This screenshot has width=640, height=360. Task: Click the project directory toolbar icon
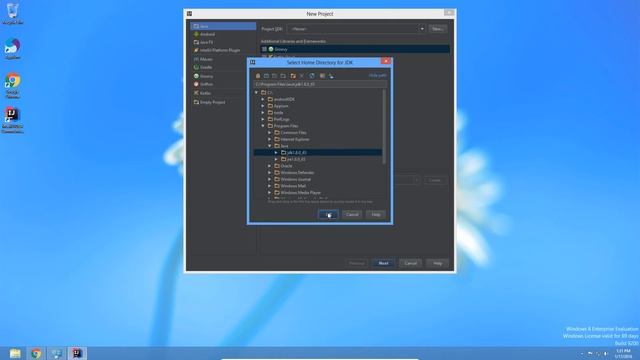point(274,76)
